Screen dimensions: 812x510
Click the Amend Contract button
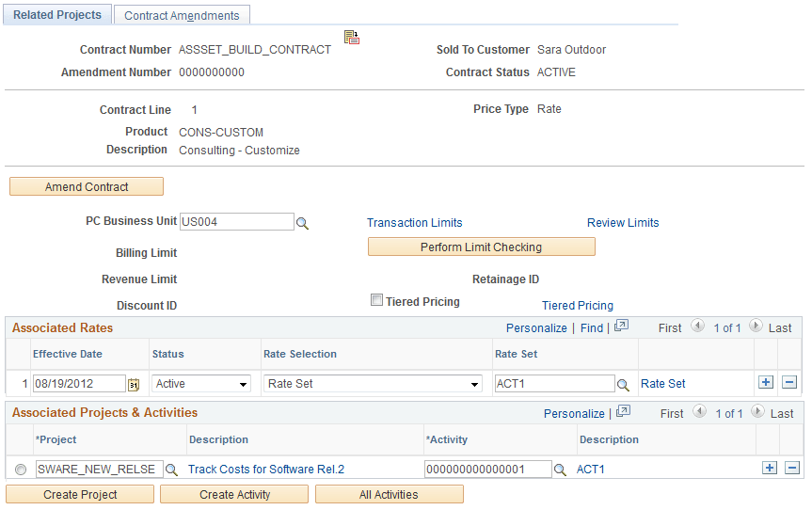click(87, 186)
